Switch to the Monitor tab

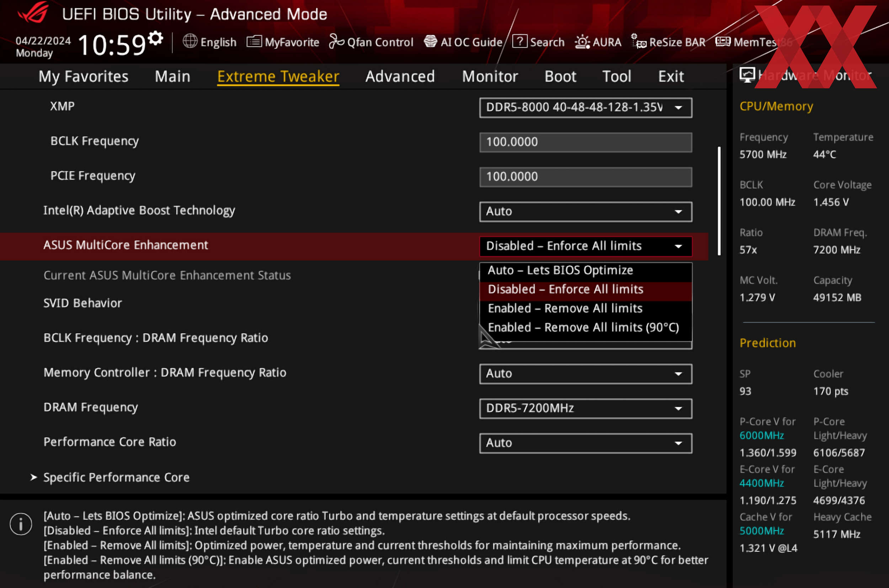point(490,77)
